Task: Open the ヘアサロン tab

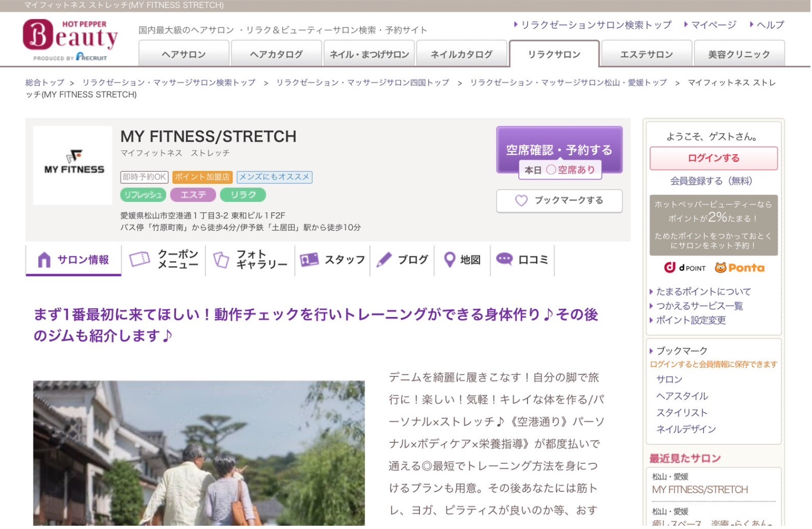Action: pyautogui.click(x=184, y=54)
